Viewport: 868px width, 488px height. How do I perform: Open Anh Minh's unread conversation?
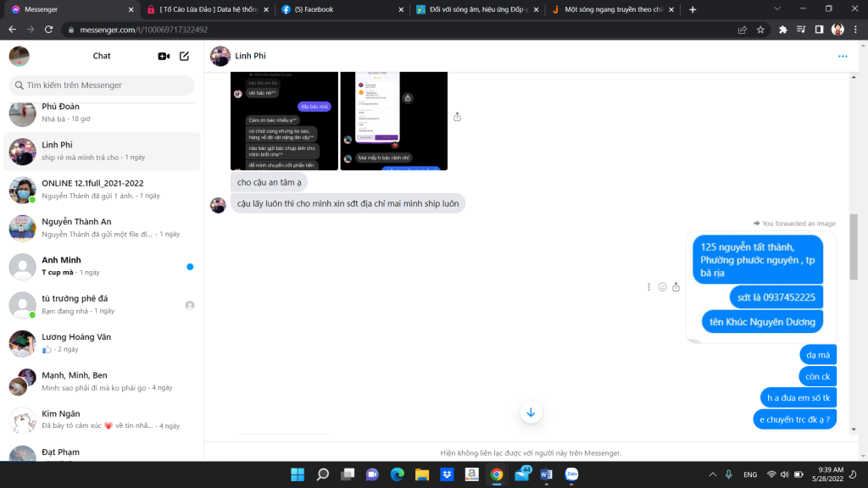pos(102,266)
